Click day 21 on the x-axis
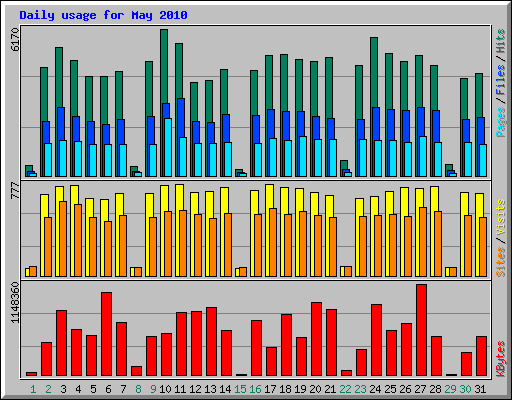The height and width of the screenshot is (400, 512). 330,389
